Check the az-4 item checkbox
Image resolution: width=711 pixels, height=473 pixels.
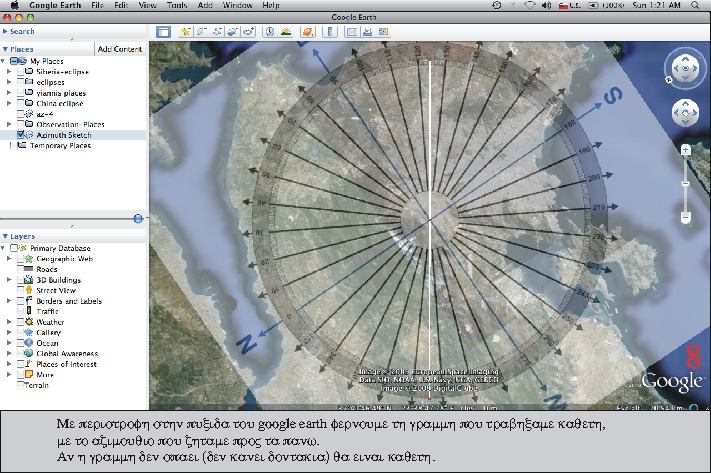(20, 114)
